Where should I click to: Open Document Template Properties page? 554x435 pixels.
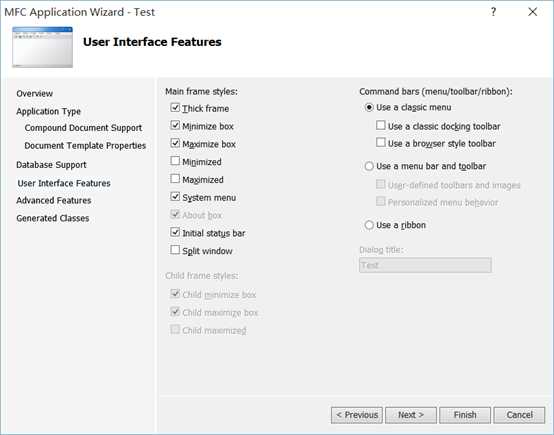[85, 146]
